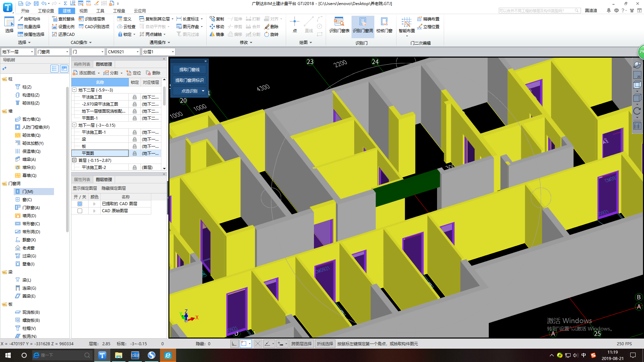The image size is (644, 362).
Task: Select the 旋转 tool
Action: tap(271, 34)
